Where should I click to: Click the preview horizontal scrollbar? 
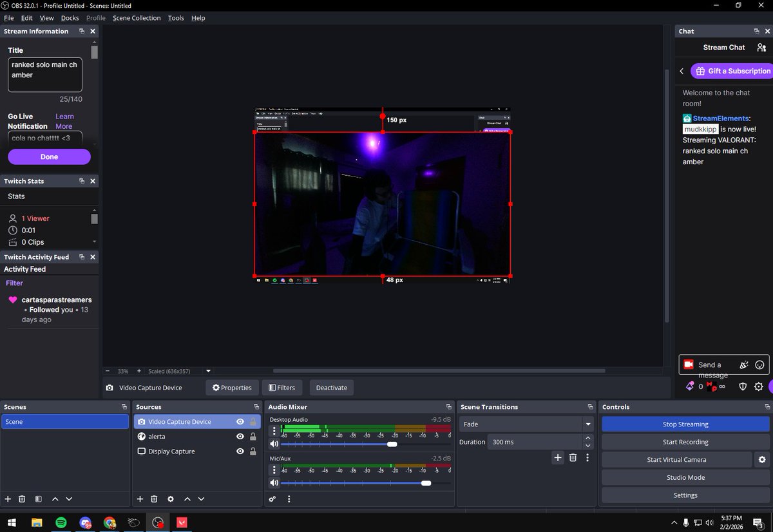coord(439,371)
